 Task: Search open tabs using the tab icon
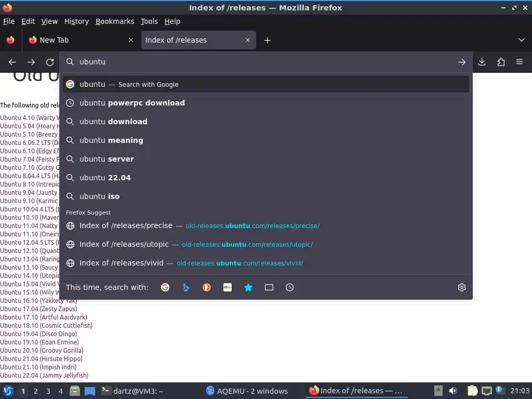269,287
